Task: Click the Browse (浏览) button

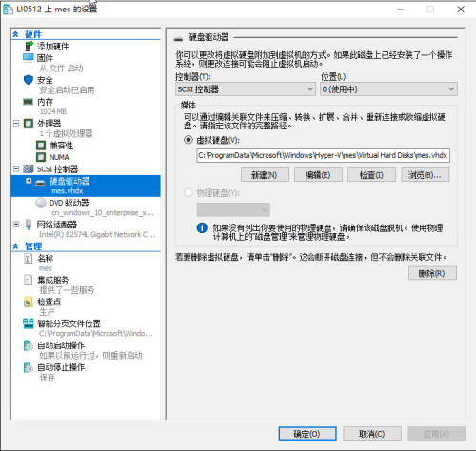Action: pyautogui.click(x=426, y=175)
